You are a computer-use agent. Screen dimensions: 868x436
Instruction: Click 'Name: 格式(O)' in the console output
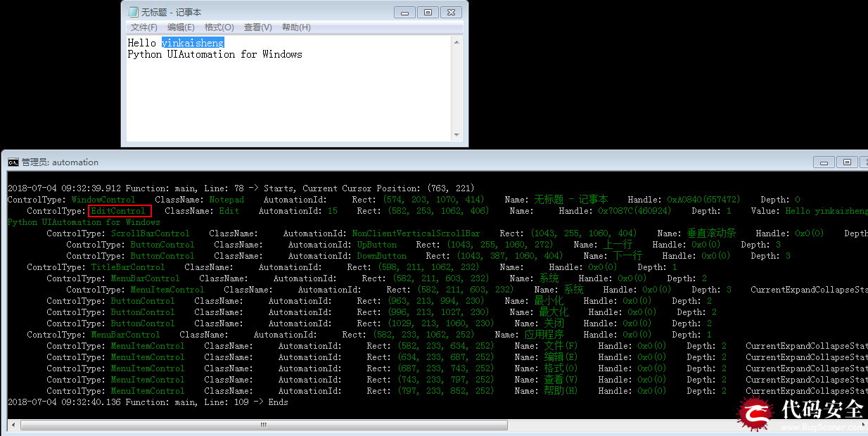tap(546, 368)
